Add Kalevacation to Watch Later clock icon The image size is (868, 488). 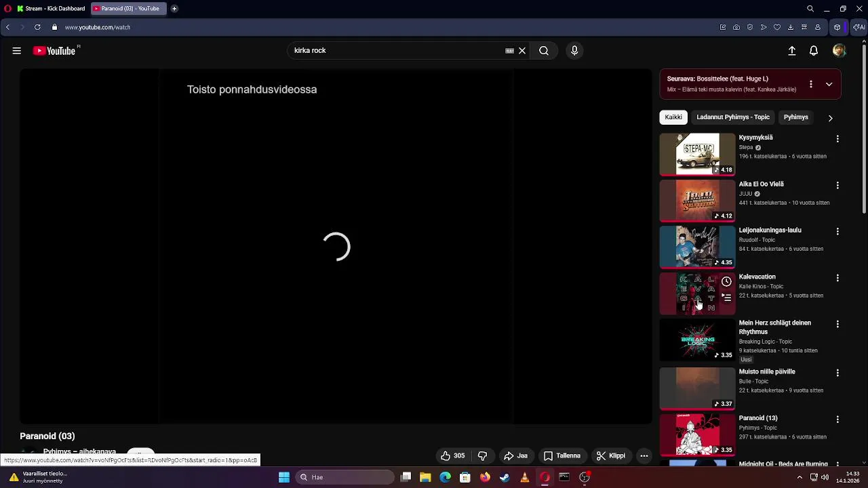point(726,281)
